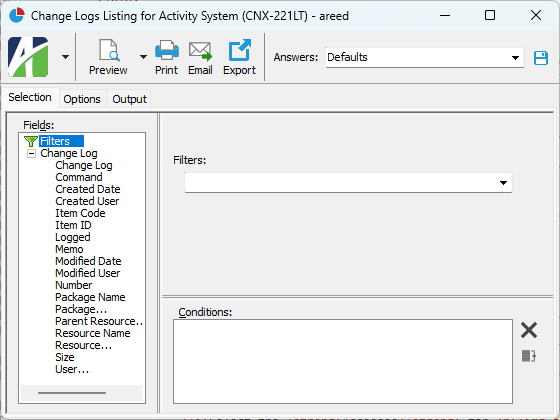Click the Email toolbar icon
This screenshot has height=420, width=560.
(x=200, y=51)
